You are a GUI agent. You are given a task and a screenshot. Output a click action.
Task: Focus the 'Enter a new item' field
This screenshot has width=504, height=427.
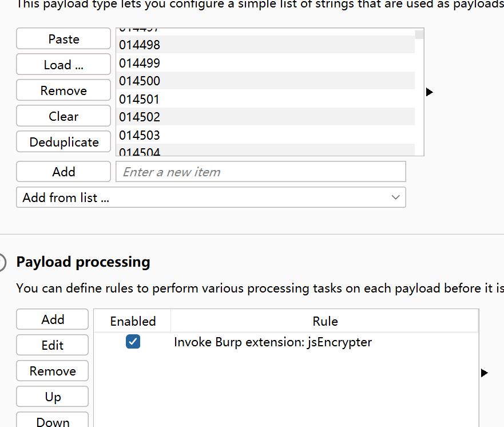point(260,172)
